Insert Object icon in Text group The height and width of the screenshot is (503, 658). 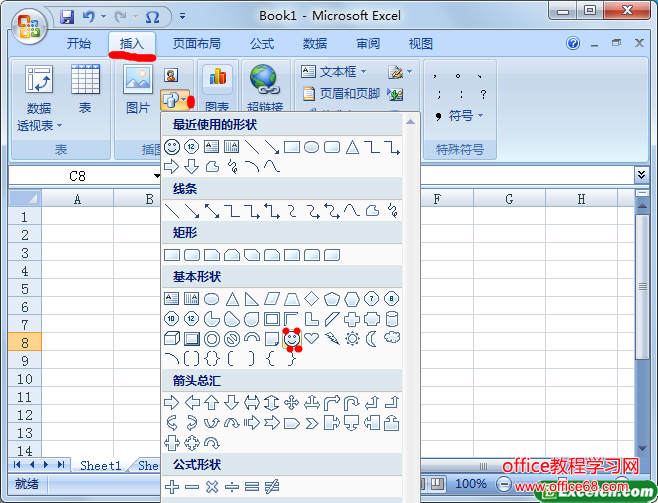(395, 94)
